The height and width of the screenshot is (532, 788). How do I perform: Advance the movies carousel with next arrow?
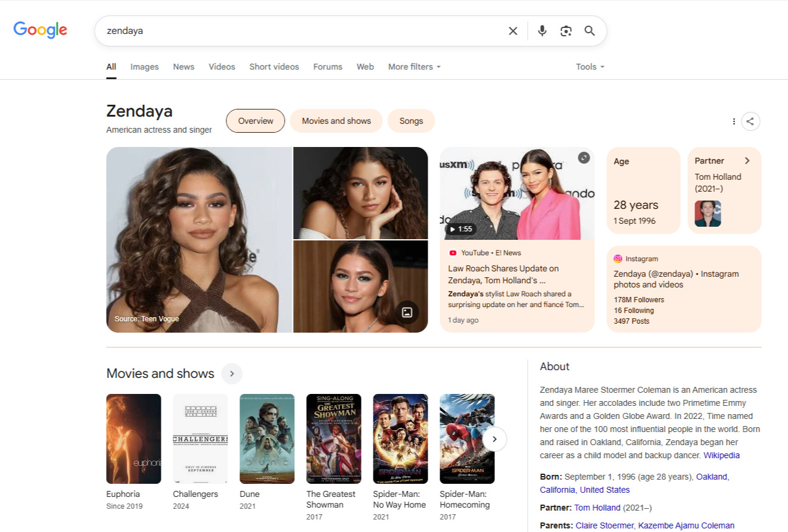point(494,439)
